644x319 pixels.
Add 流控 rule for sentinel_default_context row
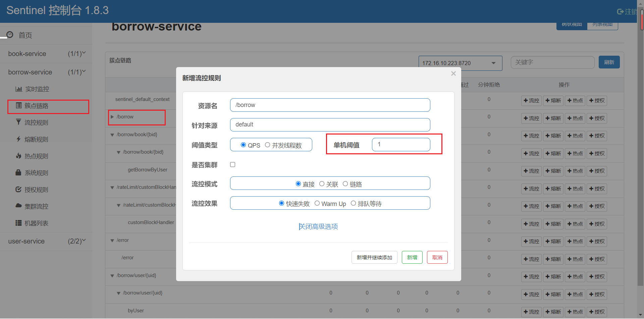pos(531,101)
